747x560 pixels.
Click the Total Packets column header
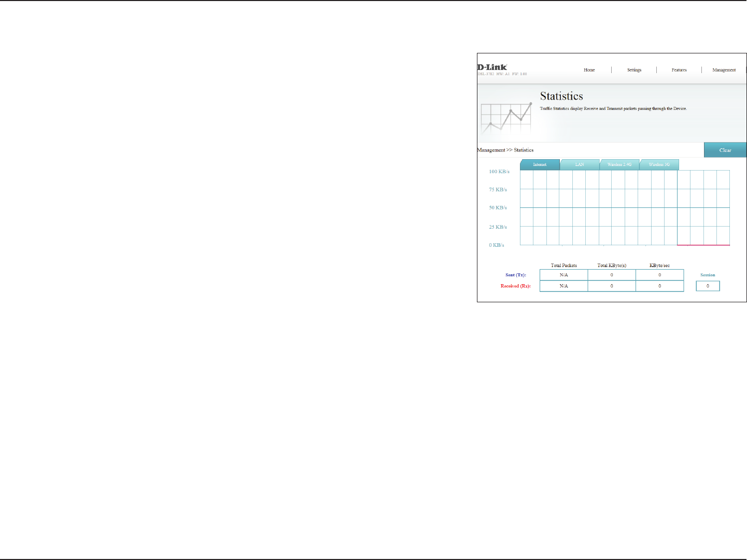click(563, 265)
